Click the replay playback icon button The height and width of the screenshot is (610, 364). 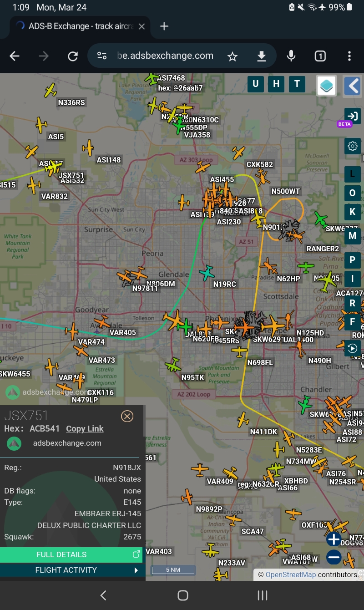pyautogui.click(x=352, y=349)
